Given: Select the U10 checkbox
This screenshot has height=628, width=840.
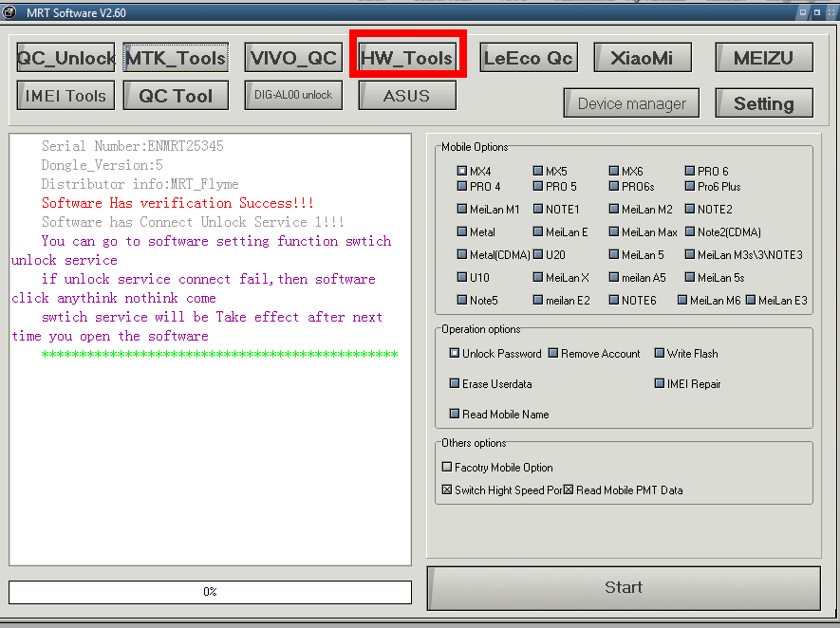Looking at the screenshot, I should tap(462, 277).
